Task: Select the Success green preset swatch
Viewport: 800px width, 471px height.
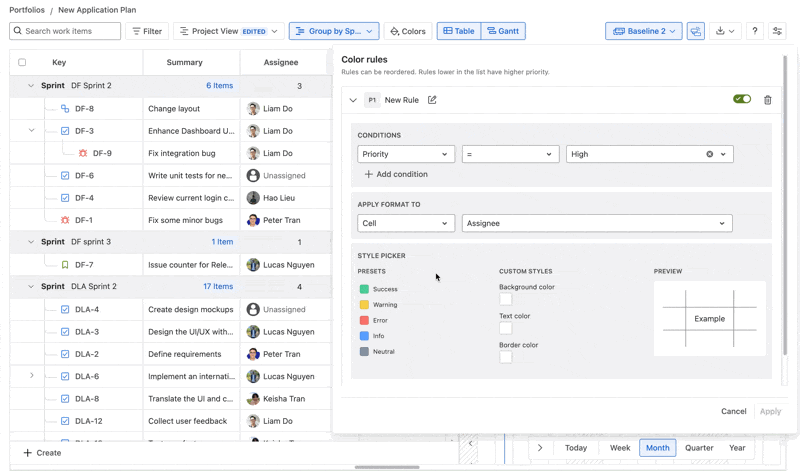Action: (x=364, y=289)
